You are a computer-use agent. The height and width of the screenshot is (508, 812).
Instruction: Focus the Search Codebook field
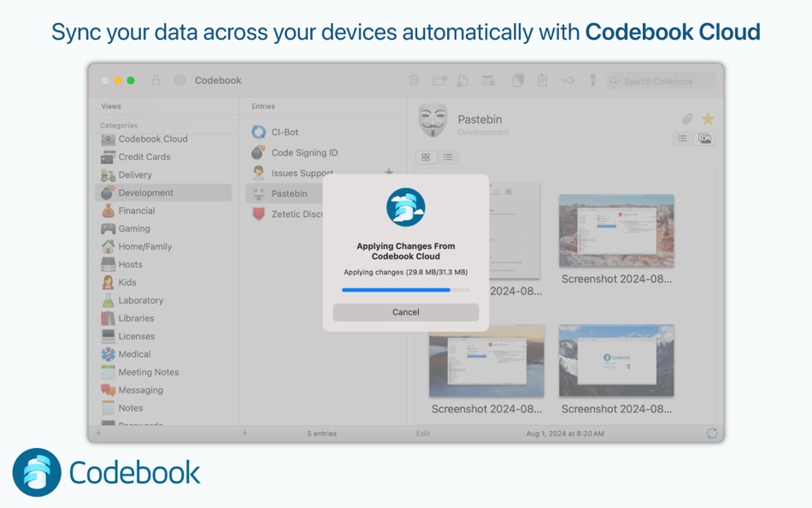click(661, 81)
